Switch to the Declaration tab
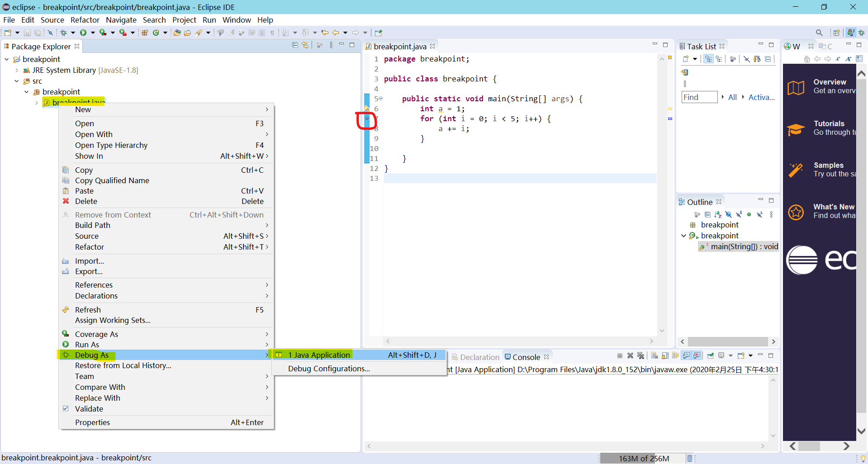The image size is (868, 464). point(475,357)
